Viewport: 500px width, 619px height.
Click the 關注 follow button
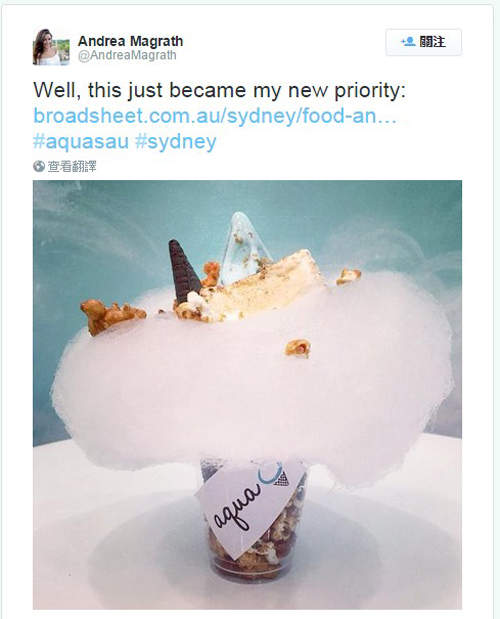pyautogui.click(x=423, y=42)
